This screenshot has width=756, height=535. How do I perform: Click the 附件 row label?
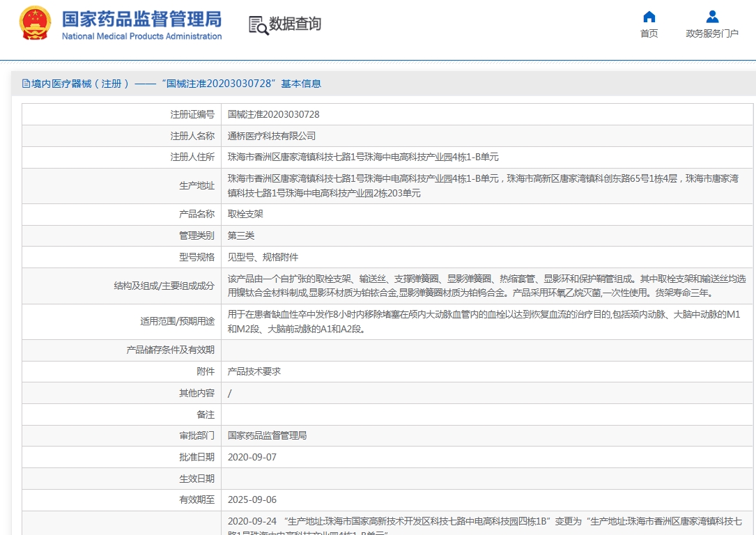pyautogui.click(x=206, y=371)
